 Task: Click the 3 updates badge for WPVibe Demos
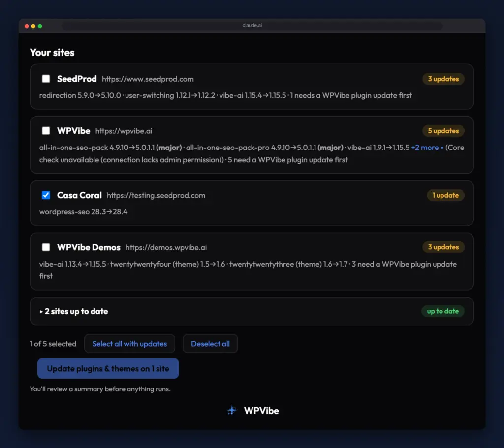point(443,247)
